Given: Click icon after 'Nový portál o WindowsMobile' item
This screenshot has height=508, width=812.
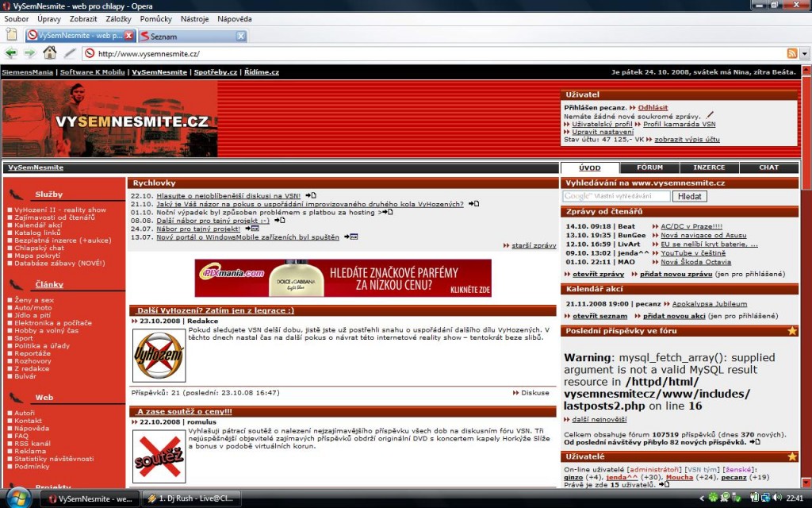Looking at the screenshot, I should pyautogui.click(x=350, y=237).
